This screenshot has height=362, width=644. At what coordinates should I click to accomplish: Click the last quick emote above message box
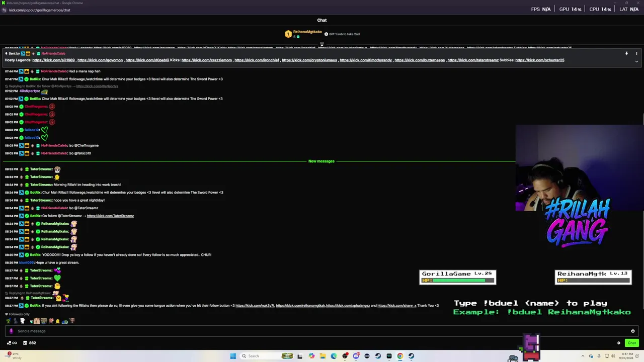pos(72,321)
